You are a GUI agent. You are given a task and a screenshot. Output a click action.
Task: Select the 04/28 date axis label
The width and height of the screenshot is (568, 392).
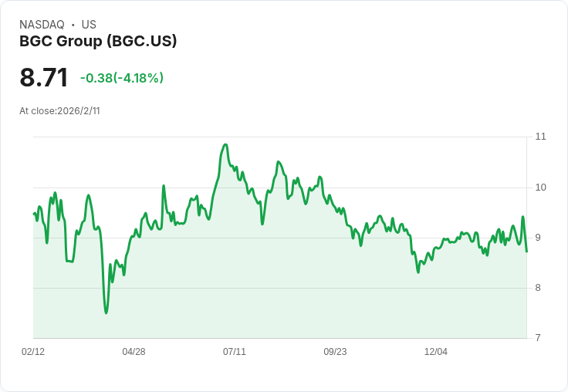134,352
